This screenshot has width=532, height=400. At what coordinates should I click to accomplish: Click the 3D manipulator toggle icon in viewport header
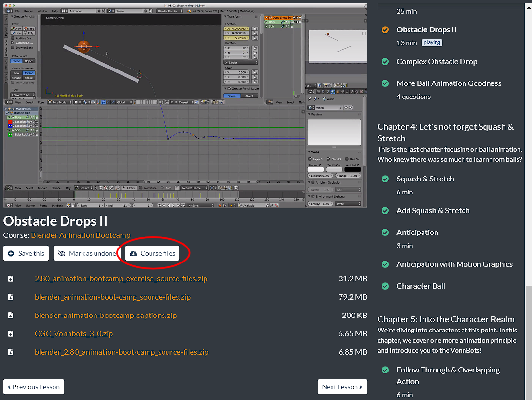(99, 102)
